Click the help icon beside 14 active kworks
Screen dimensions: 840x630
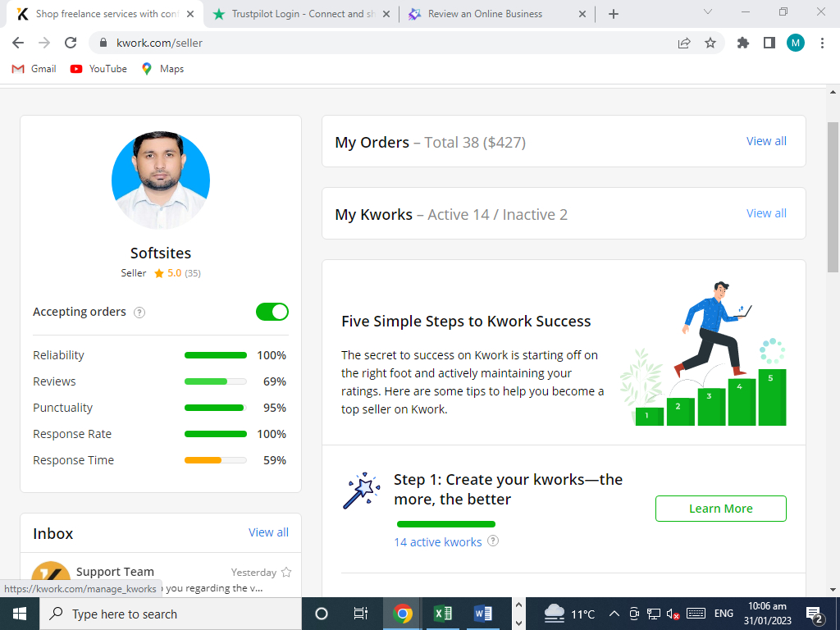(x=493, y=541)
